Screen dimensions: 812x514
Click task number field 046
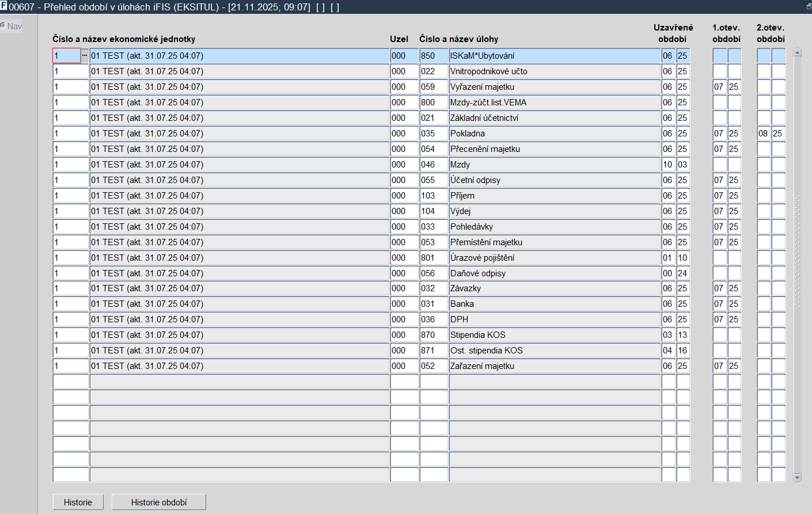(x=434, y=165)
